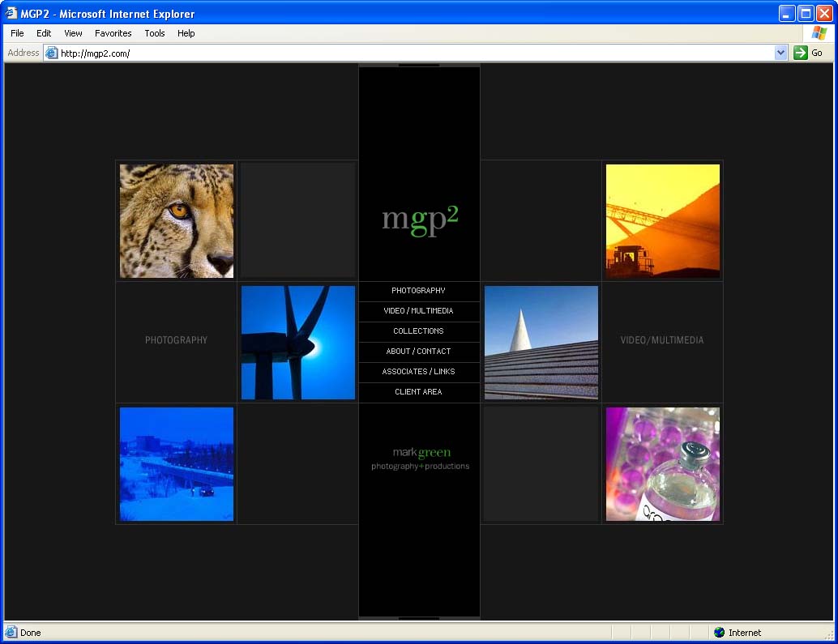Go to VIDEO / MULTIMEDIA in center menu
838x644 pixels.
tap(419, 311)
